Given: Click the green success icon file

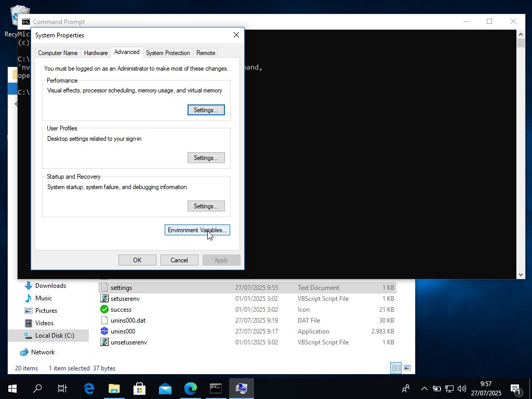Looking at the screenshot, I should point(105,309).
